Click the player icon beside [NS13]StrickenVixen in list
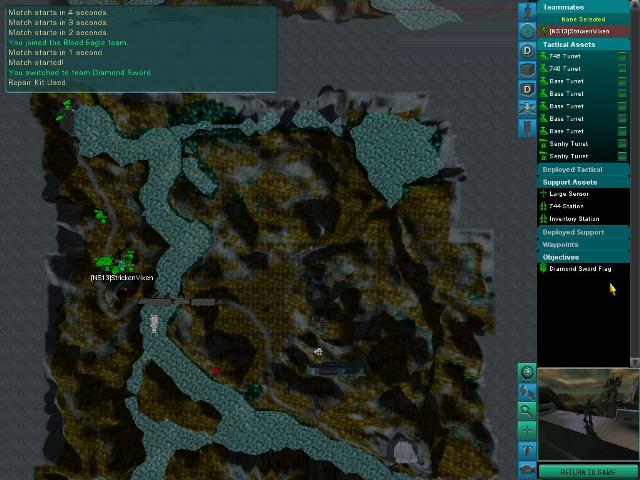640x480 pixels. coord(543,31)
